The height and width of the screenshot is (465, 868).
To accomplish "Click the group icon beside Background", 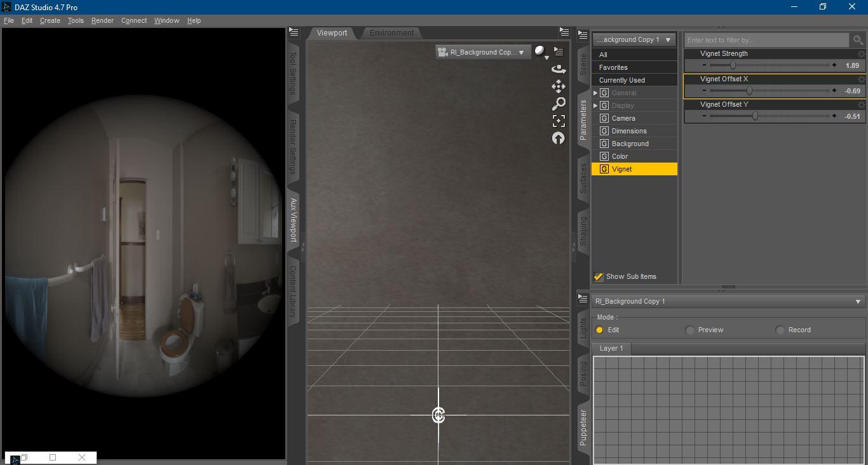I will click(604, 144).
